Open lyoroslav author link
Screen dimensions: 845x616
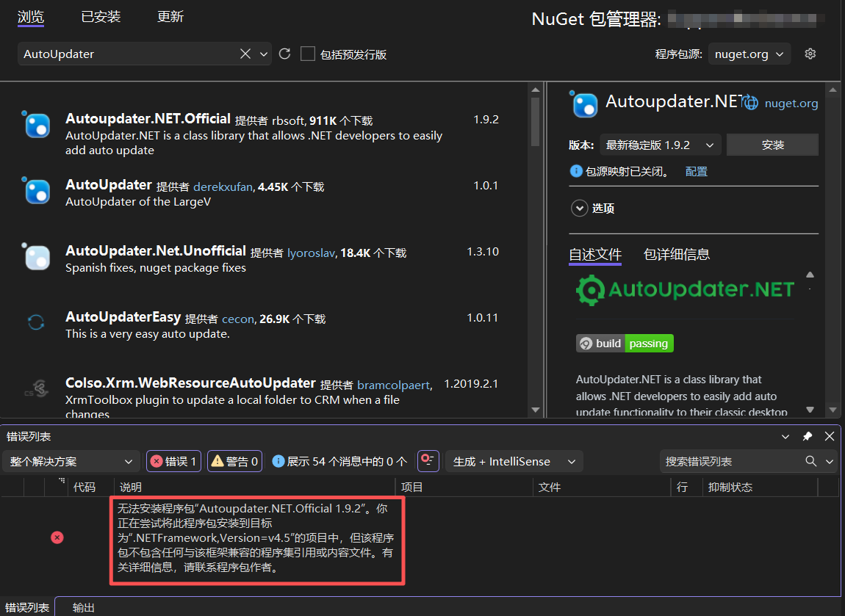[311, 253]
